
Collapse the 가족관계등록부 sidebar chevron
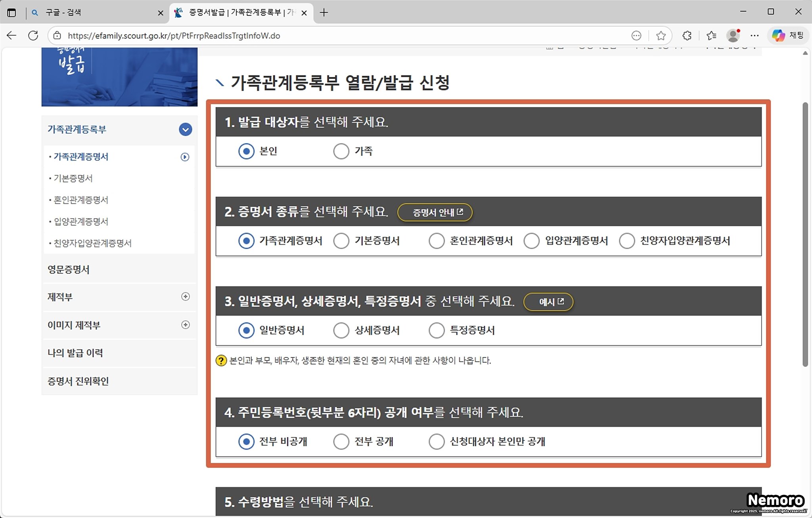[185, 129]
